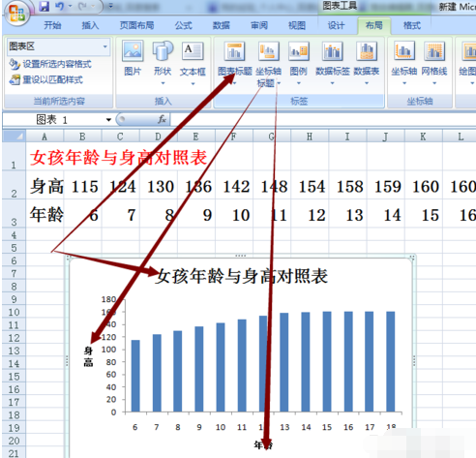Click 设置所选内容格式 button
The width and height of the screenshot is (476, 458).
click(50, 64)
